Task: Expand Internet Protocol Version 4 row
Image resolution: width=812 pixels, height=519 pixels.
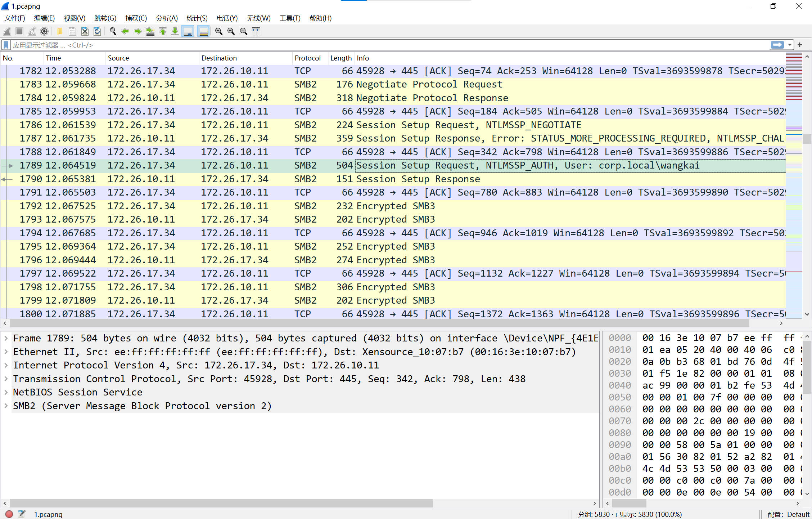Action: tap(6, 365)
